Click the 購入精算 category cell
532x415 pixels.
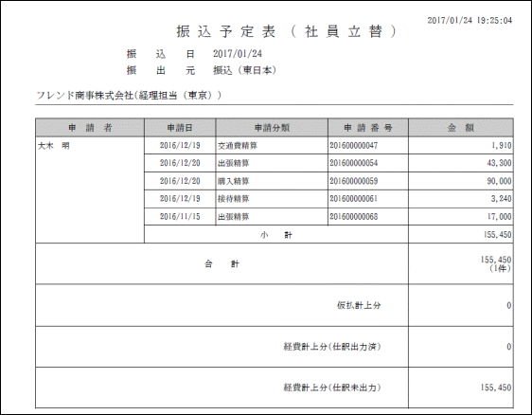coord(272,181)
